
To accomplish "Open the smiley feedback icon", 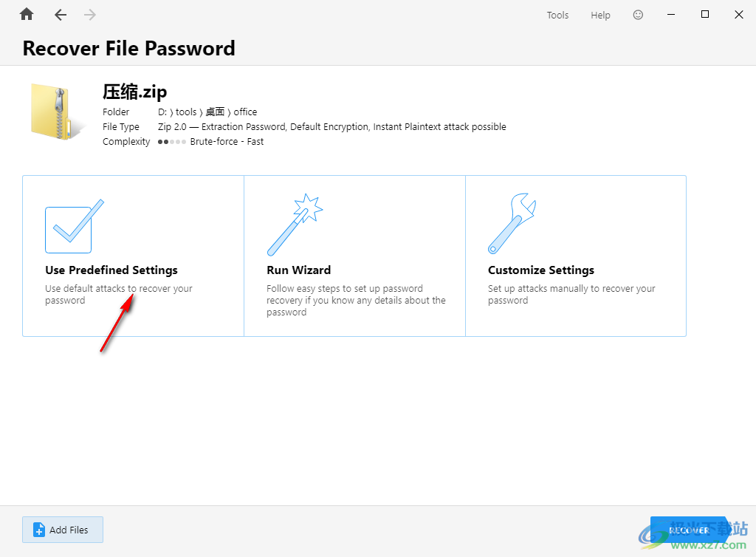I will pos(638,15).
